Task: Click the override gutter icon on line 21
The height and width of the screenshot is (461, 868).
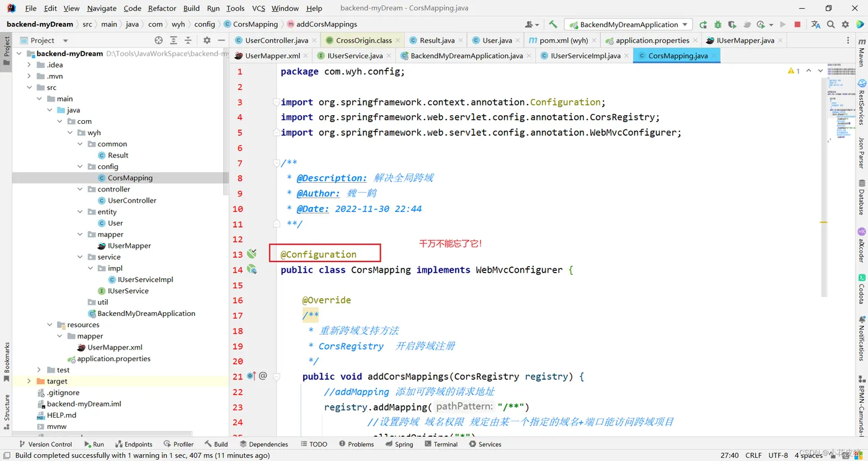Action: [x=251, y=375]
